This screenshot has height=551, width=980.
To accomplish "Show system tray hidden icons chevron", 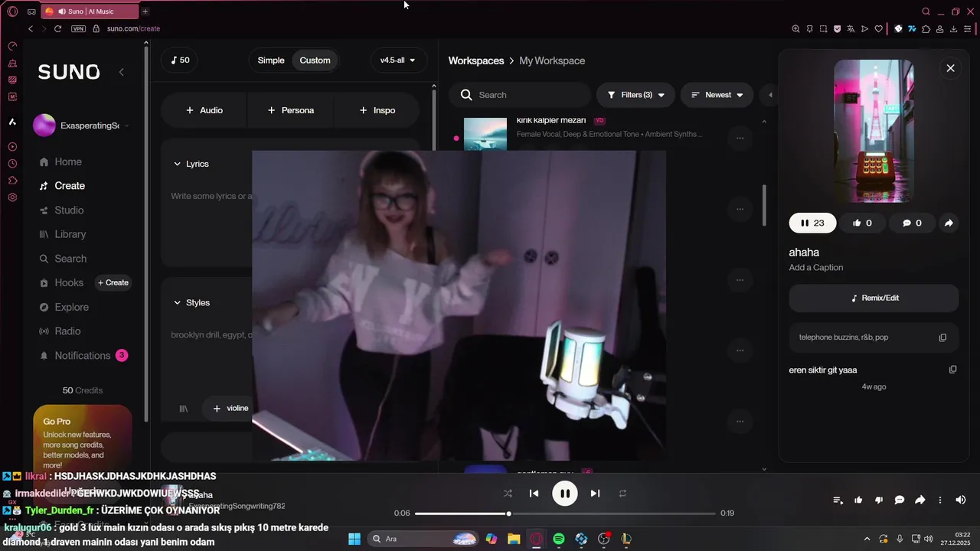I will point(867,539).
